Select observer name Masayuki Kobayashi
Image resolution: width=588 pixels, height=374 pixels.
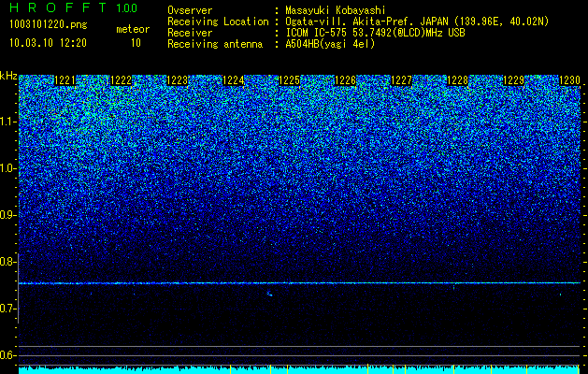336,10
